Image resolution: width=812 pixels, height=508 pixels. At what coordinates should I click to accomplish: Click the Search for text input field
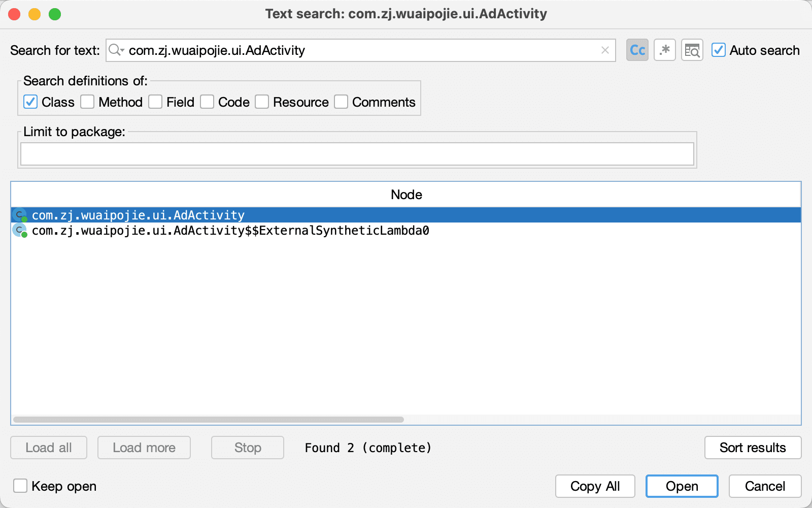tap(361, 50)
